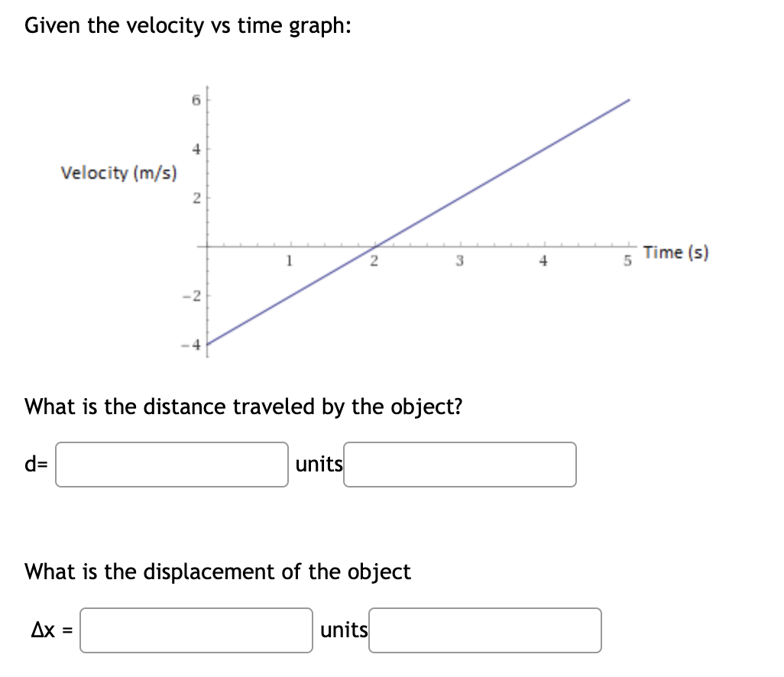784x677 pixels.
Task: Click the units field next to d=
Action: pyautogui.click(x=460, y=465)
